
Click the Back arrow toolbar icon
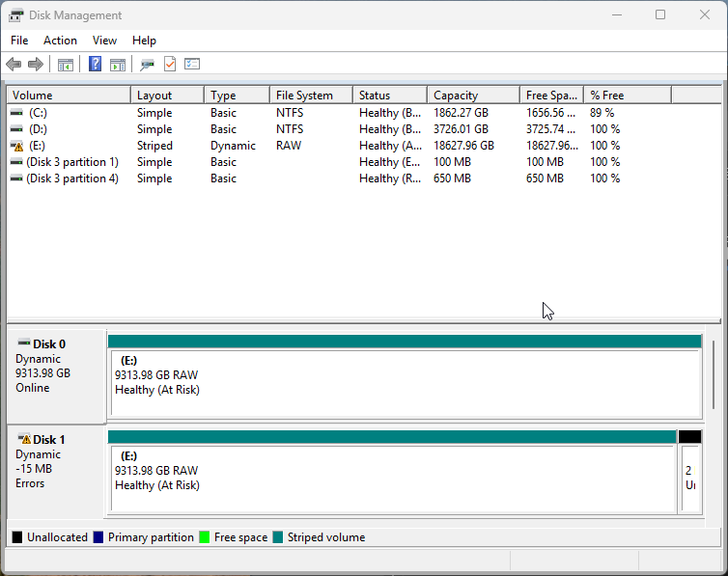coord(14,64)
